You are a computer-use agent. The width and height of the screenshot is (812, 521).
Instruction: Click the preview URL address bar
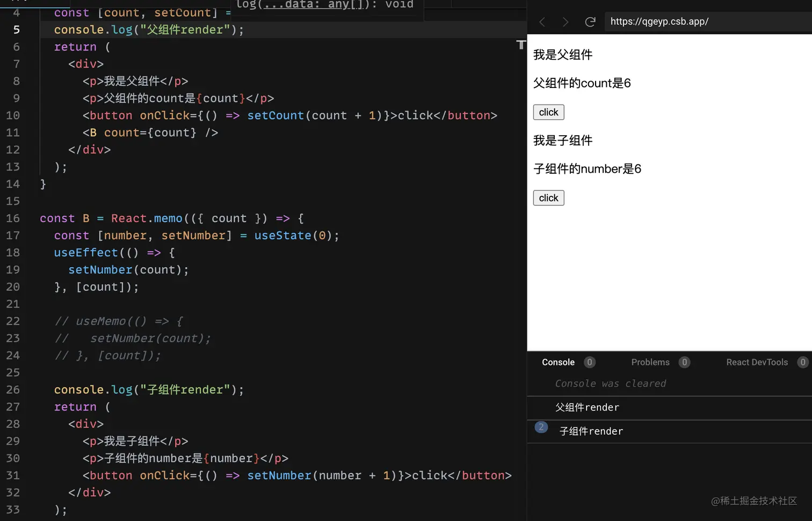click(708, 21)
